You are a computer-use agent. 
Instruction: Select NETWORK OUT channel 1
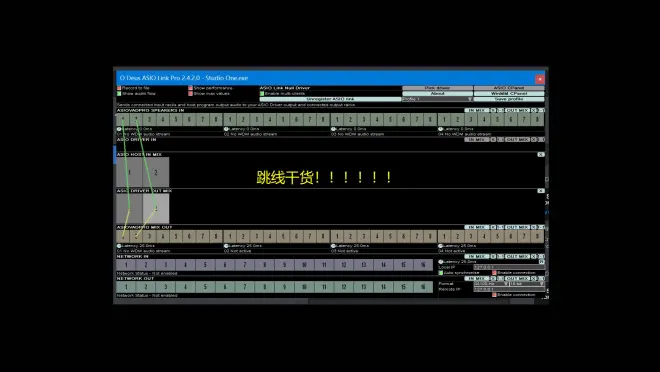tap(126, 287)
